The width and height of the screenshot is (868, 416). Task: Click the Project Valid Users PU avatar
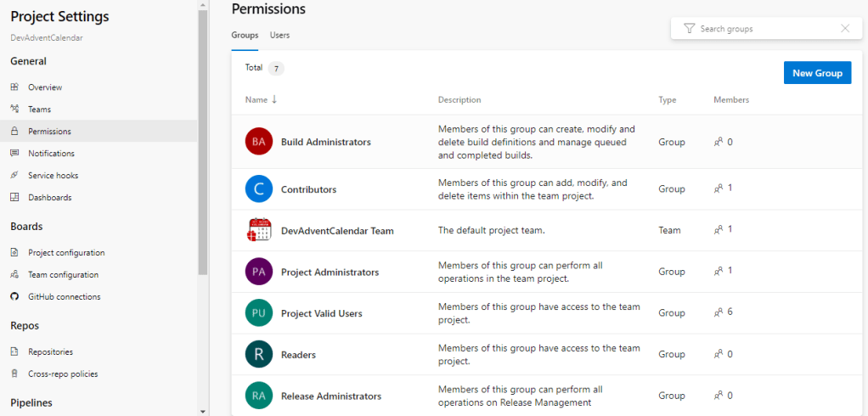tap(258, 313)
